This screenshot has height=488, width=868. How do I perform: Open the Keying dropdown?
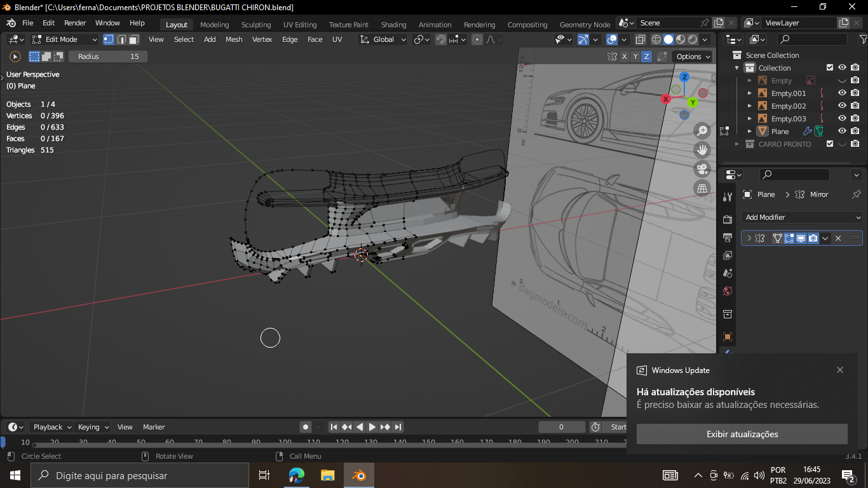coord(93,427)
